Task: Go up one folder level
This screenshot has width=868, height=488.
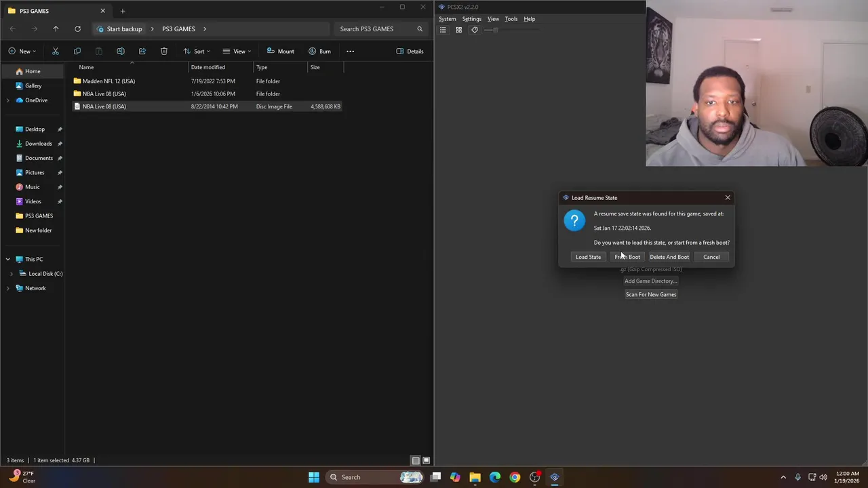Action: click(56, 29)
